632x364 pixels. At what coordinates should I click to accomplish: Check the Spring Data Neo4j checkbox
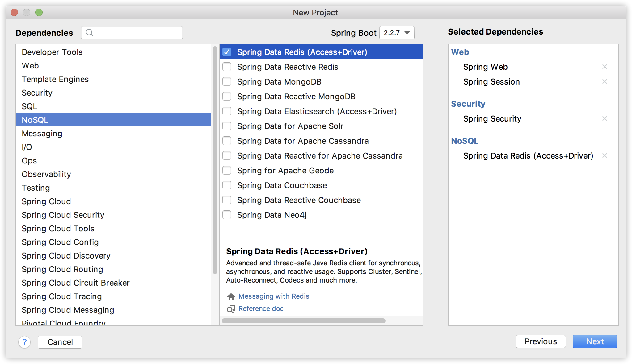pyautogui.click(x=227, y=215)
